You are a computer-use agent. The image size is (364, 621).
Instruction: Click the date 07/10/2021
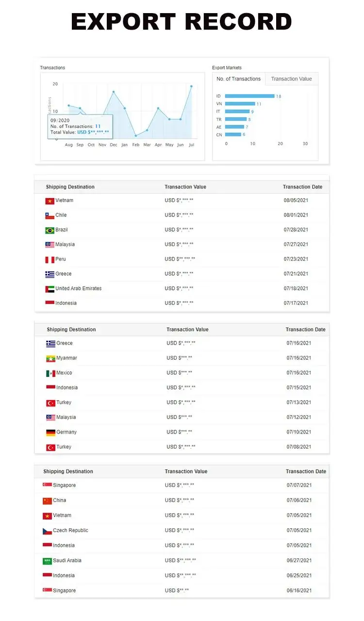pos(299,432)
